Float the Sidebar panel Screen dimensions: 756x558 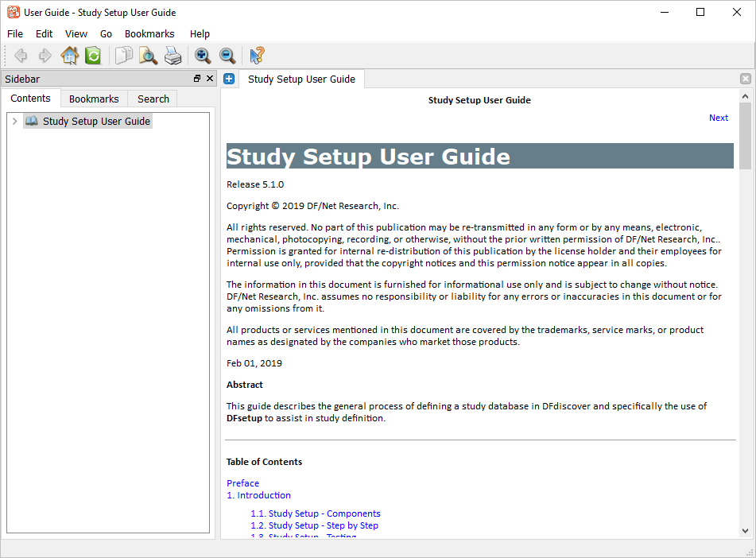pyautogui.click(x=197, y=79)
